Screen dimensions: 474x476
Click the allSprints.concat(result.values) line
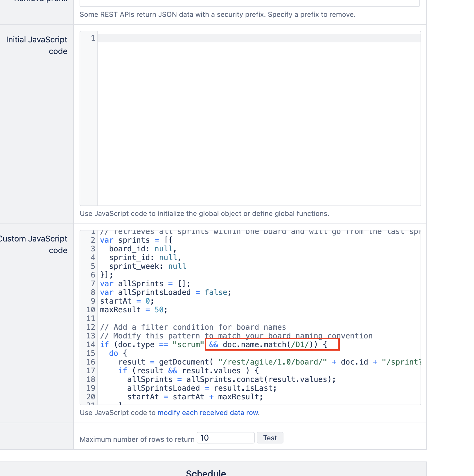[x=231, y=379]
